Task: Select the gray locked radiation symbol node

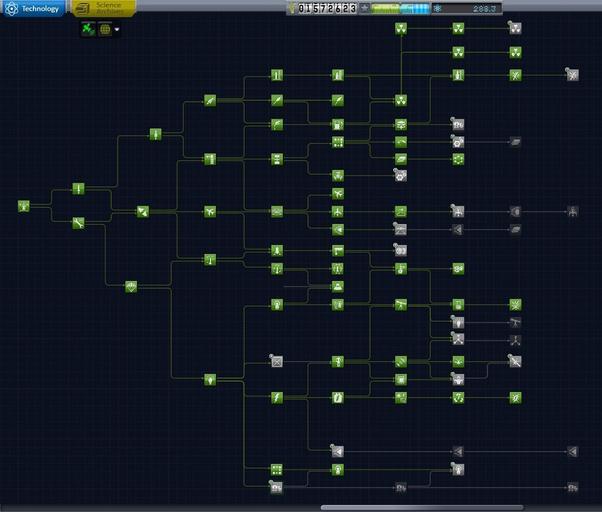Action: [515, 28]
